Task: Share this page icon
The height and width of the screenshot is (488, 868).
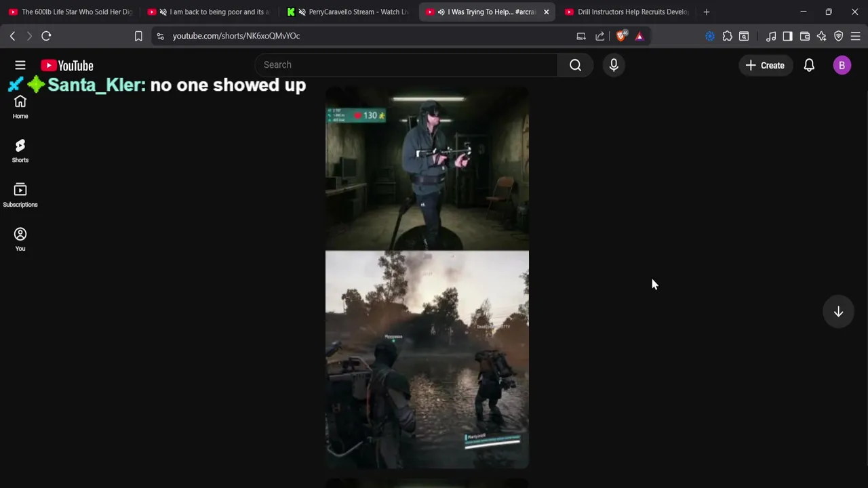Action: coord(600,36)
